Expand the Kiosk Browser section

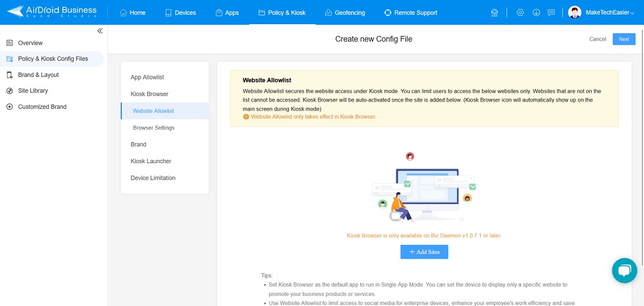tap(150, 94)
